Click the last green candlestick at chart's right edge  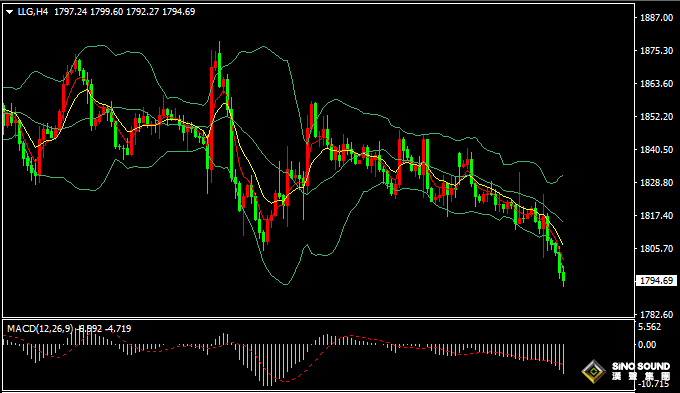pos(564,276)
